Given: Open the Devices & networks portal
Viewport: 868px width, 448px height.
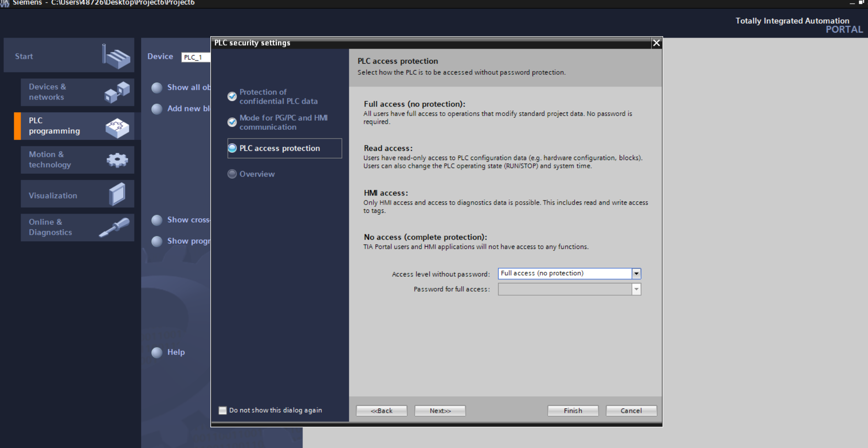Looking at the screenshot, I should pyautogui.click(x=77, y=92).
